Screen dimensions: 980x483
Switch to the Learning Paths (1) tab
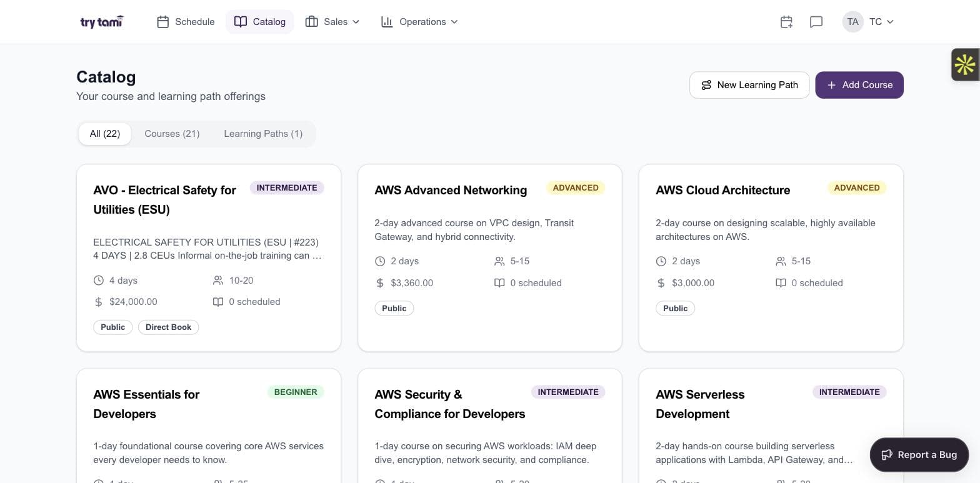[x=263, y=134]
